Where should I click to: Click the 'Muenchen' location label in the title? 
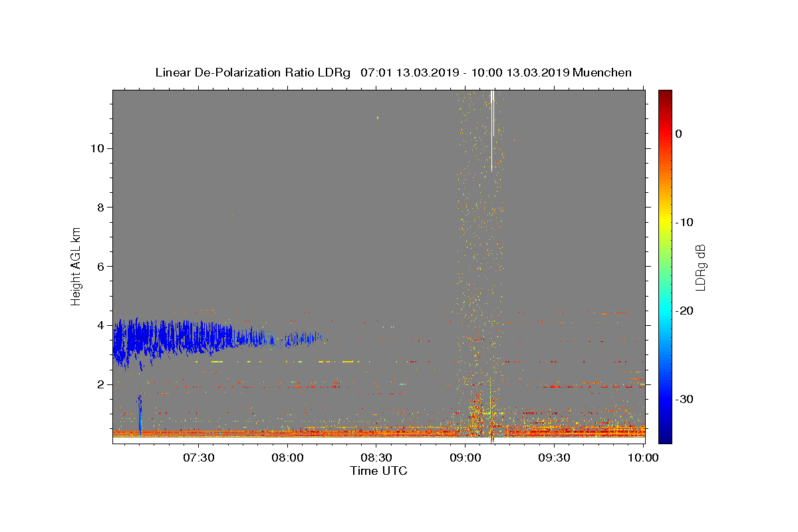pos(602,72)
